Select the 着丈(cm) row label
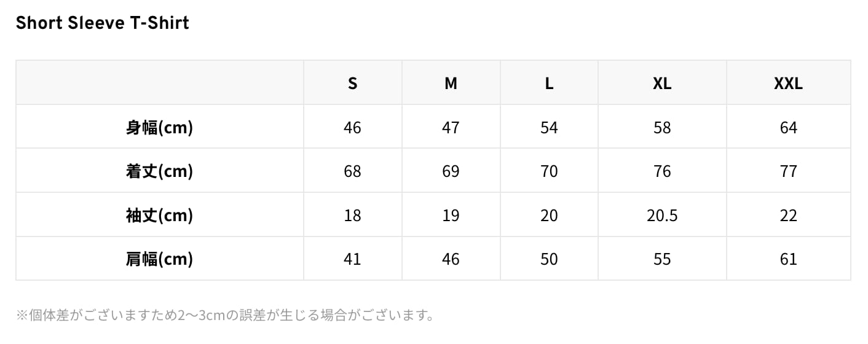The height and width of the screenshot is (344, 868). [159, 171]
